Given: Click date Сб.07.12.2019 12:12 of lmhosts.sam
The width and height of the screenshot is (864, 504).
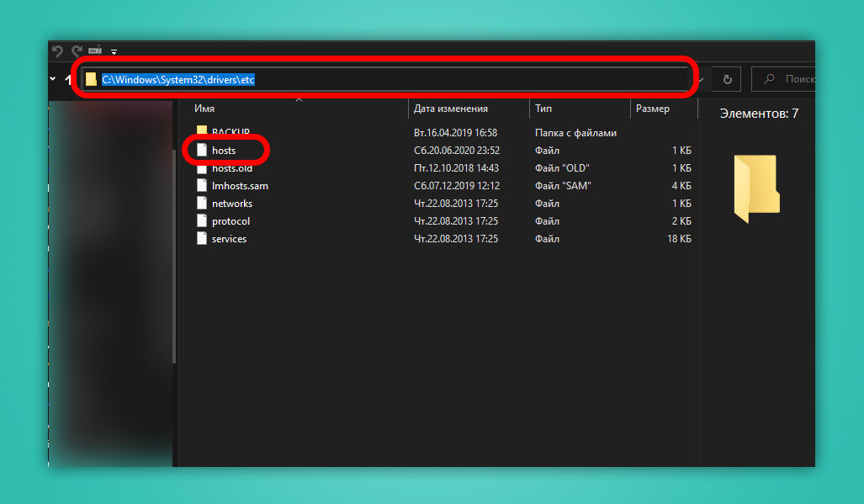Looking at the screenshot, I should pos(457,186).
